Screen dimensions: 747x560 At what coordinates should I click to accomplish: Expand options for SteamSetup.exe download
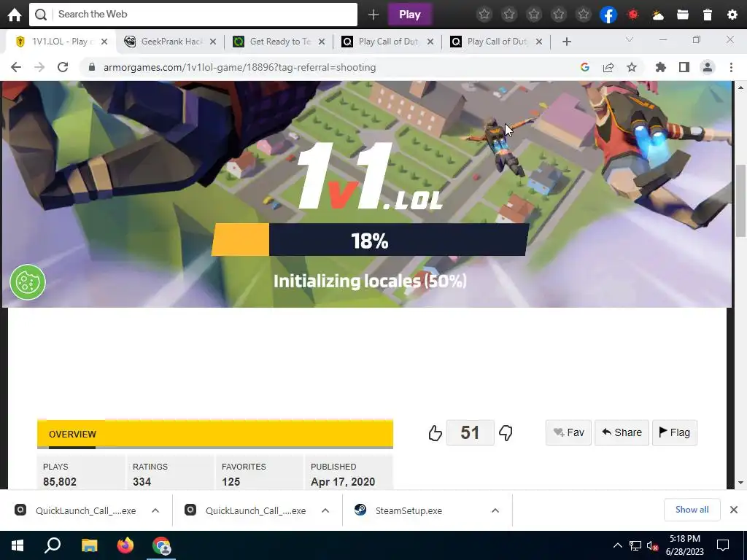coord(495,510)
